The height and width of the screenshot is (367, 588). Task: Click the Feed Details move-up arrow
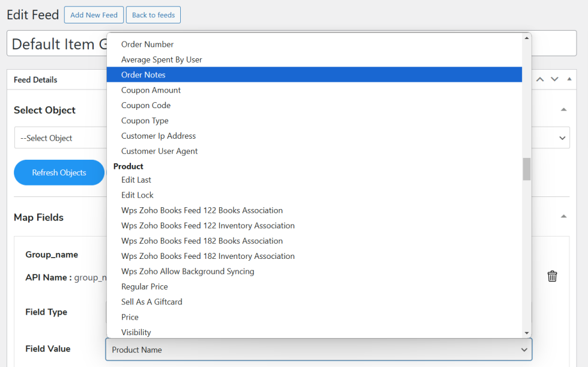point(540,79)
